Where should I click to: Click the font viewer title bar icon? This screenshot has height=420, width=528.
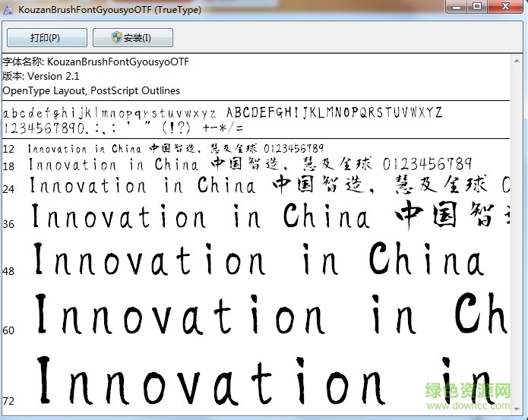[8, 10]
